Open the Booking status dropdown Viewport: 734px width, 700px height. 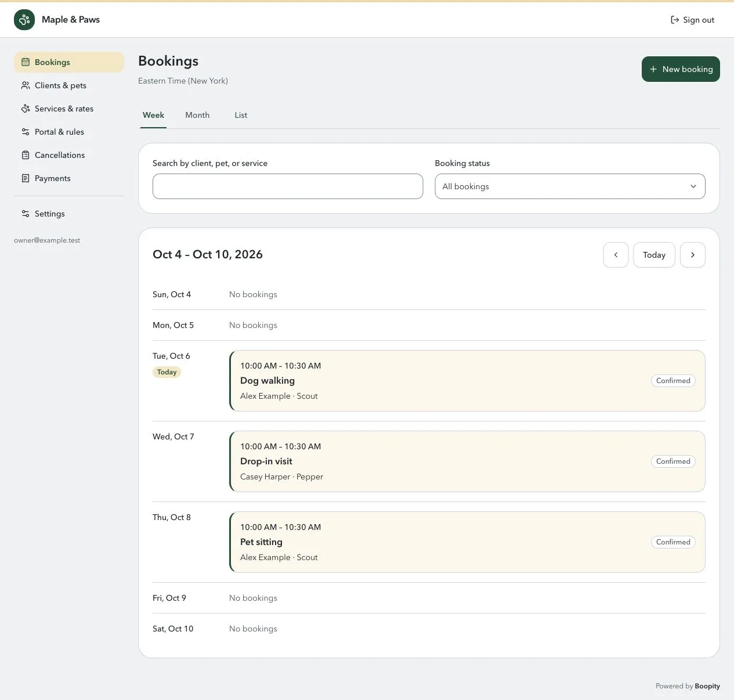point(570,186)
